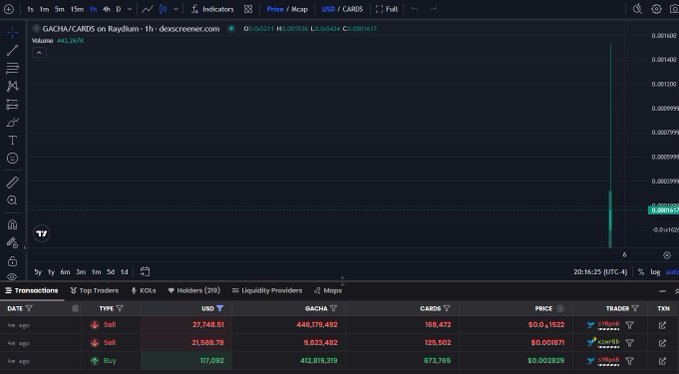Toggle lock all drawings
This screenshot has width=679, height=374.
click(12, 261)
